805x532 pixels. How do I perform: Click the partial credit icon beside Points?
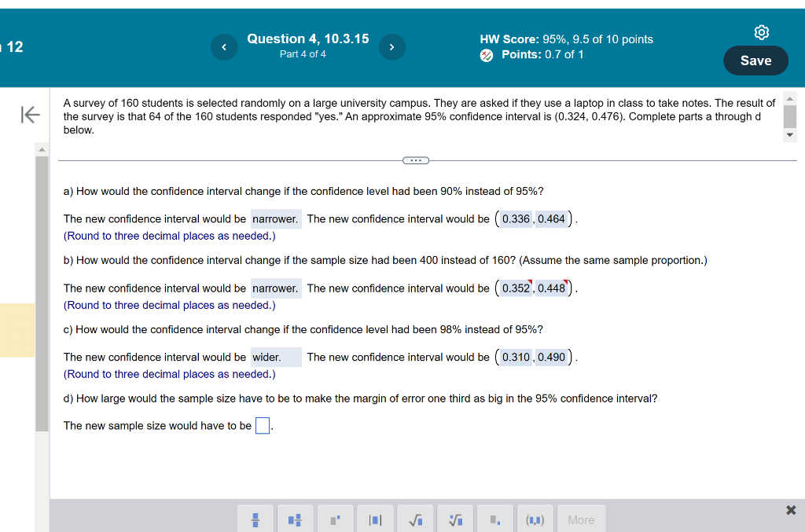coord(487,56)
